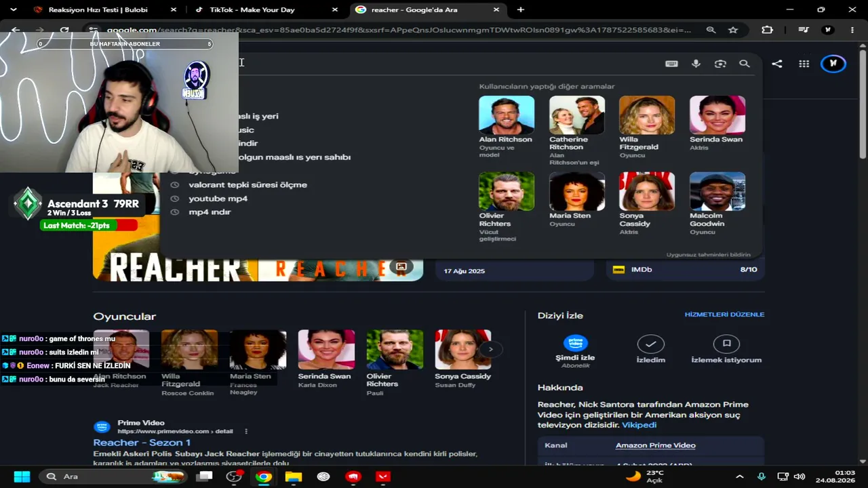Click the magnifier search button in search box
This screenshot has height=488, width=868.
point(745,64)
